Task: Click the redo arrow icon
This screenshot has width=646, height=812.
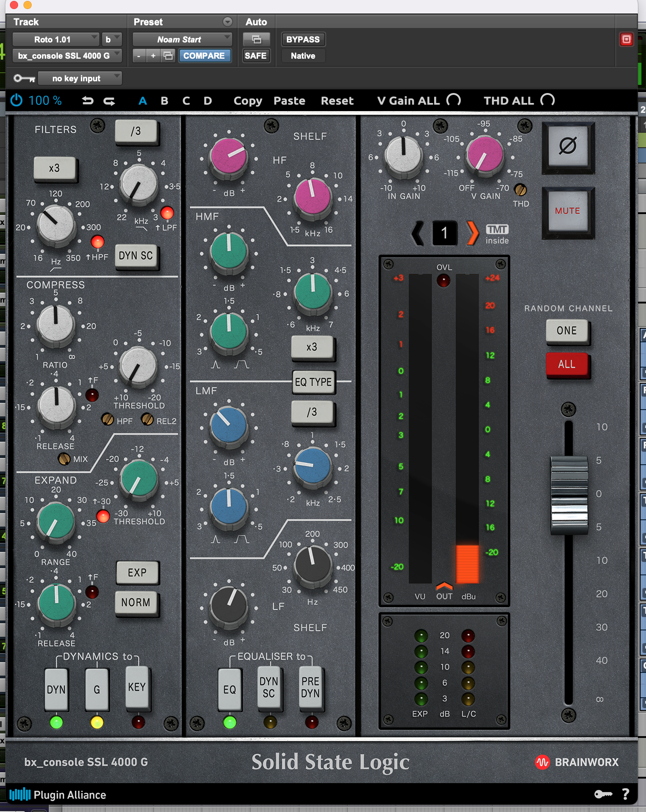Action: 109,101
